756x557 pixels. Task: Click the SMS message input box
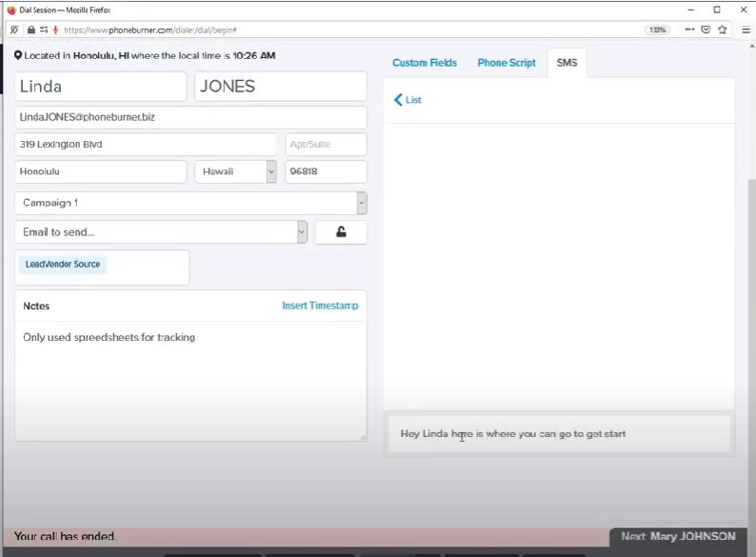coord(559,433)
